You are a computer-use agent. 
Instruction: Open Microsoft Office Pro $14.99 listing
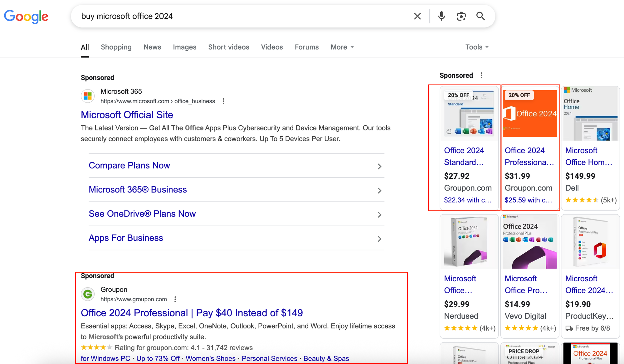pyautogui.click(x=526, y=284)
